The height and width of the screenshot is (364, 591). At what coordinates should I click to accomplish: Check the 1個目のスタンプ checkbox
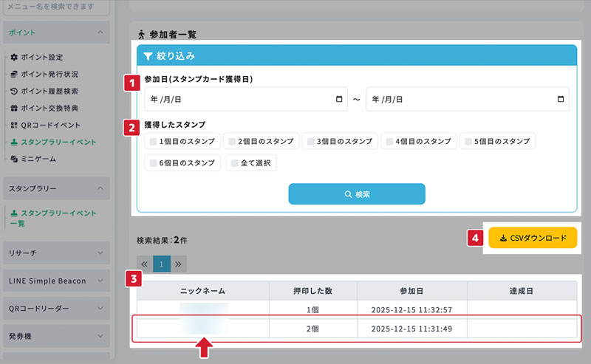(x=153, y=141)
